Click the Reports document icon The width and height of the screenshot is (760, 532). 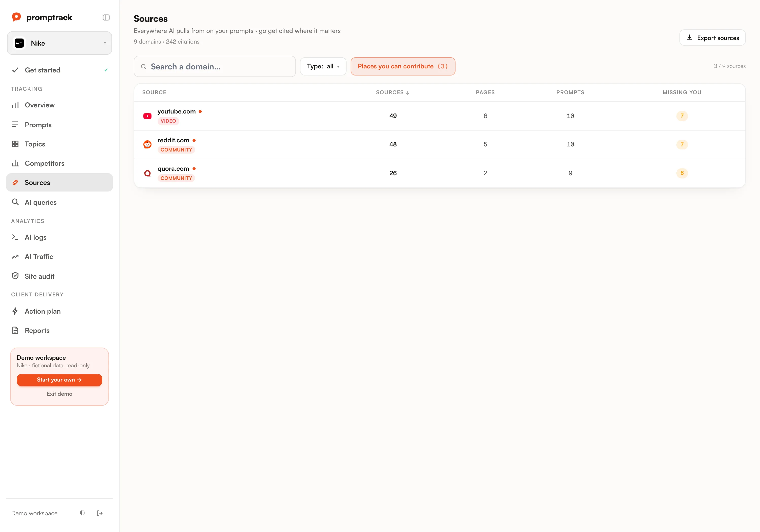[15, 330]
